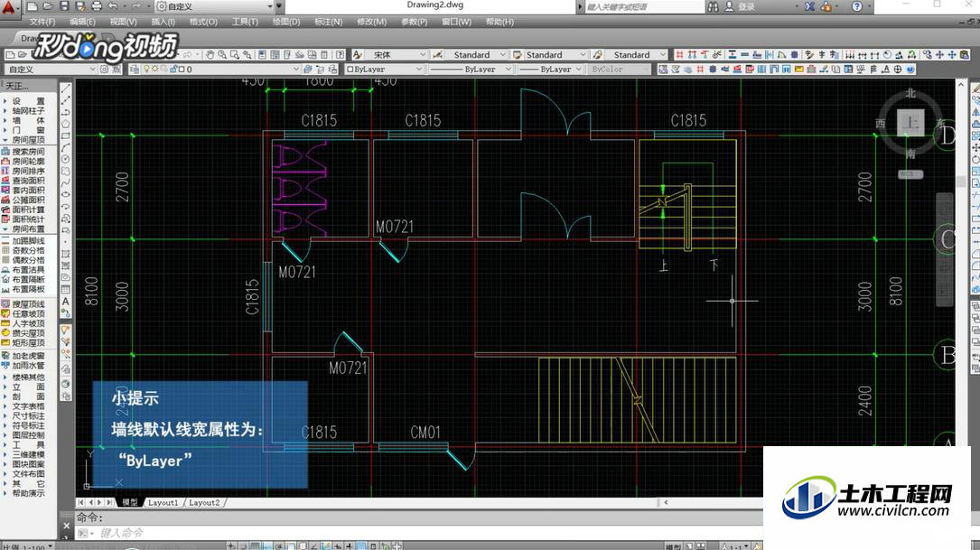This screenshot has height=550, width=980.
Task: Click the Undo arrow in the title bar
Action: [113, 6]
